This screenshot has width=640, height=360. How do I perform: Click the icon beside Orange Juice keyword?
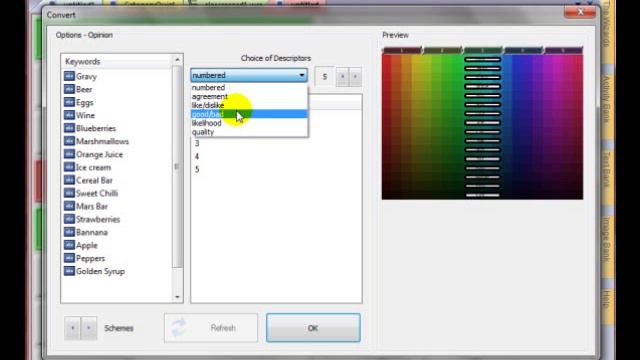[x=69, y=154]
